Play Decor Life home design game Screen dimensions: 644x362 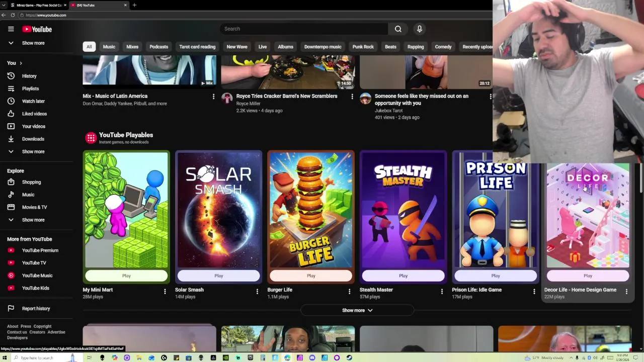(x=588, y=276)
